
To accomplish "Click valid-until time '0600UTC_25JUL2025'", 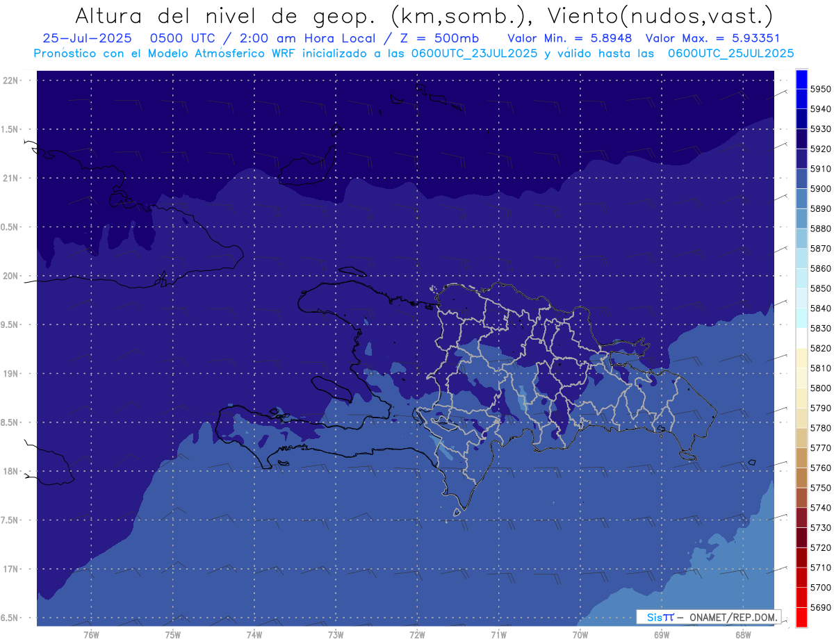I will [730, 53].
